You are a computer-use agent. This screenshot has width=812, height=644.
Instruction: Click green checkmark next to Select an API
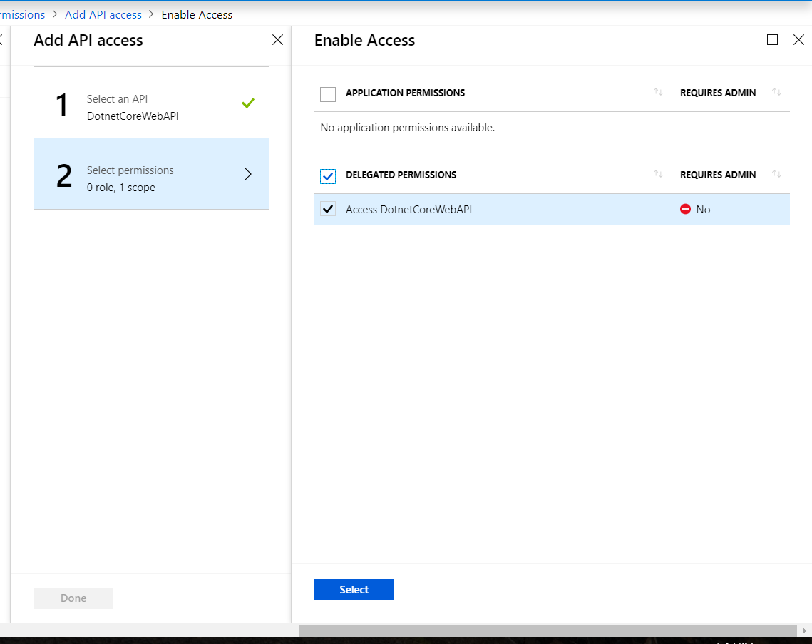[x=247, y=103]
